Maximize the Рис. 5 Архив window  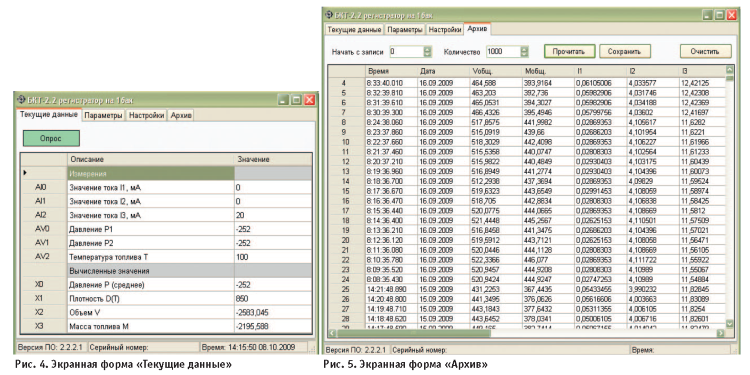(719, 15)
